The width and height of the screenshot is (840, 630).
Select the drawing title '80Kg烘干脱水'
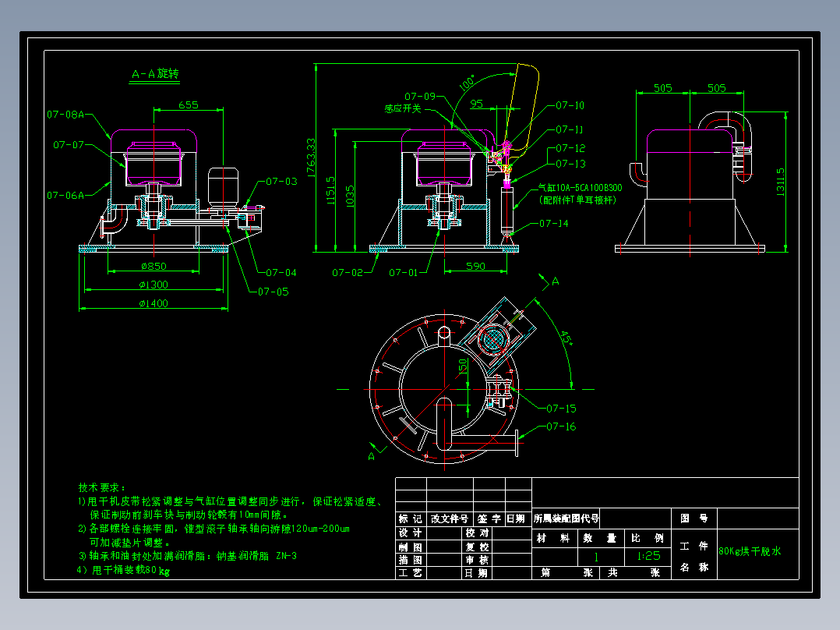750,551
